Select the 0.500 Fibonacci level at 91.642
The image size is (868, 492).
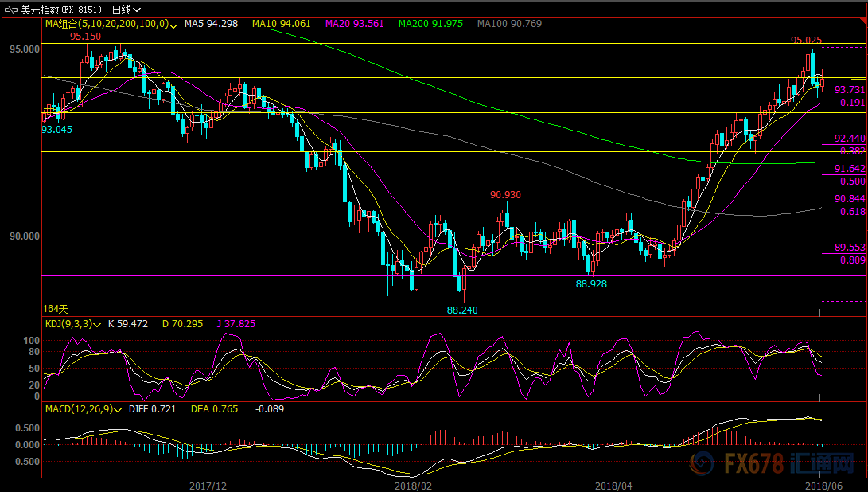(853, 181)
